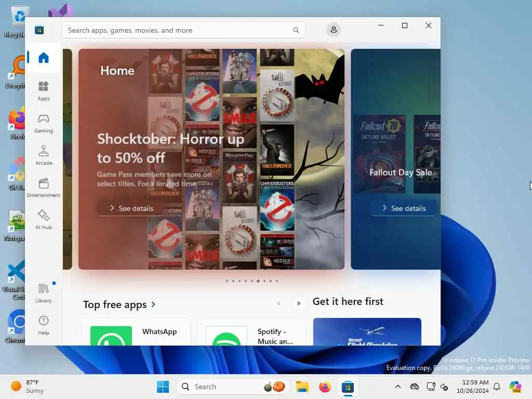See details for Shocktober Horror sale
The height and width of the screenshot is (399, 532).
pyautogui.click(x=131, y=208)
